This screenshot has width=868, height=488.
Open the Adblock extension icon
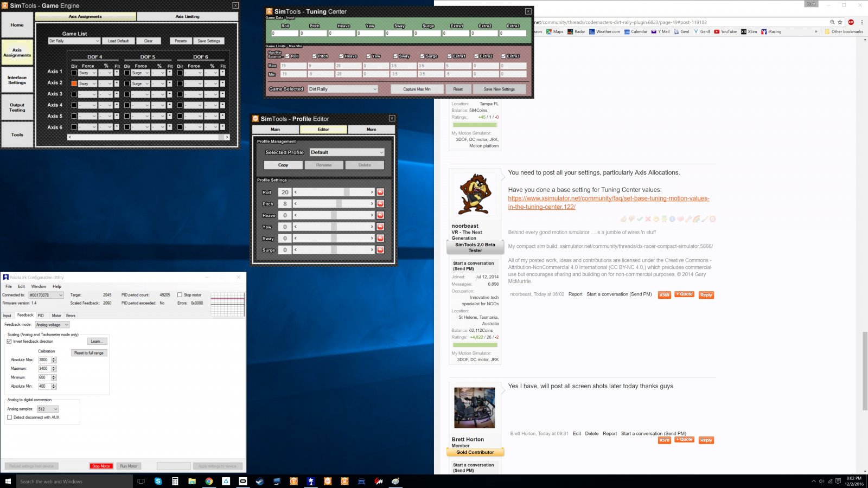851,22
